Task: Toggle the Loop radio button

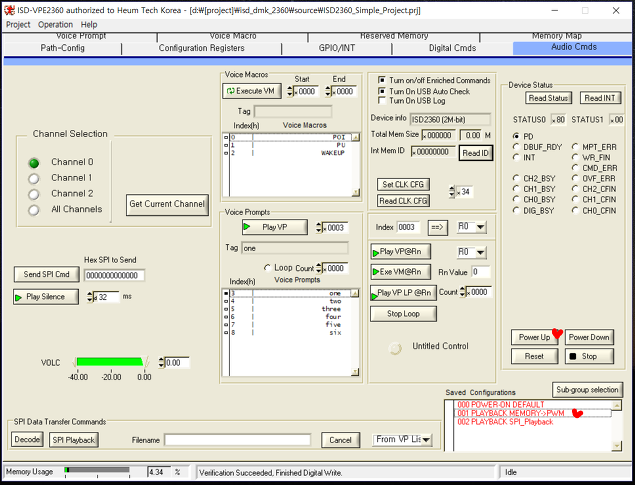Action: [x=267, y=268]
